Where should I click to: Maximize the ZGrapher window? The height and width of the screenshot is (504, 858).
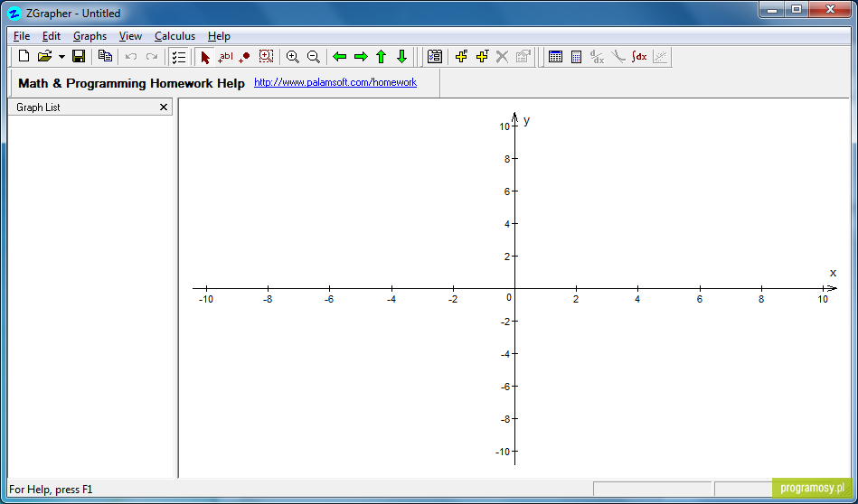coord(797,9)
